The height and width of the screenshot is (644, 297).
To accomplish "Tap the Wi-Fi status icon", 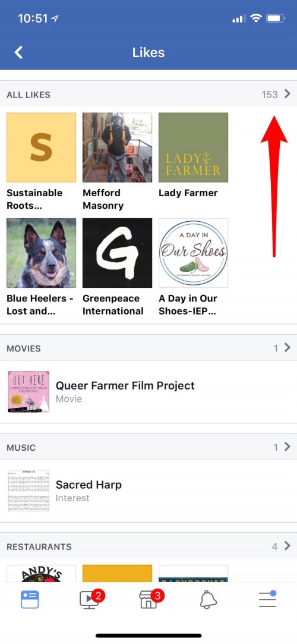I will (256, 18).
